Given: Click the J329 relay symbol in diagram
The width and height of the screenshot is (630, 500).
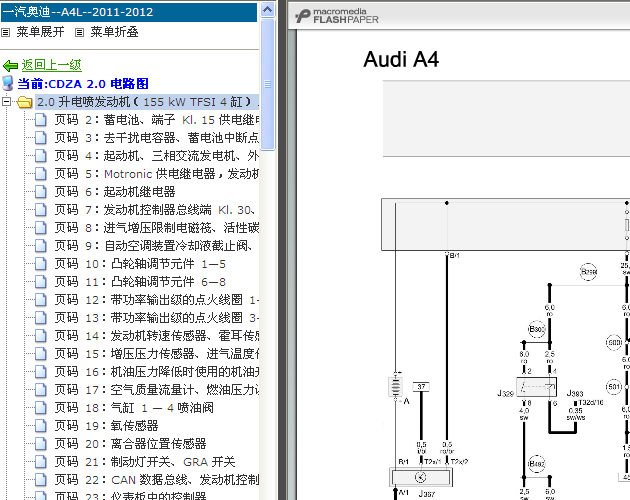Looking at the screenshot, I should point(536,387).
